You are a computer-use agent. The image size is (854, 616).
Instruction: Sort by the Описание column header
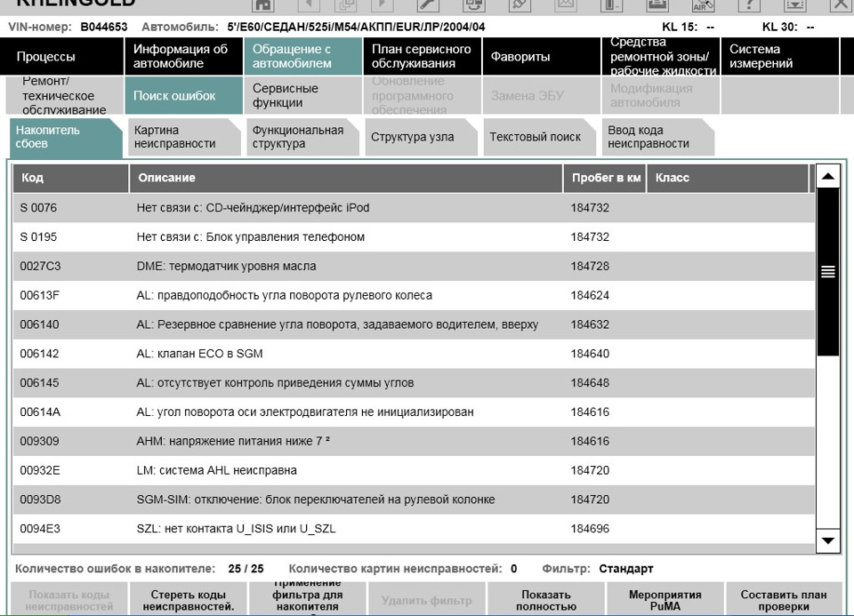346,178
